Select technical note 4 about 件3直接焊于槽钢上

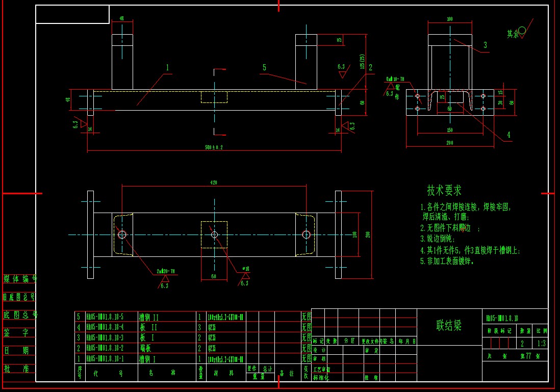pyautogui.click(x=470, y=250)
